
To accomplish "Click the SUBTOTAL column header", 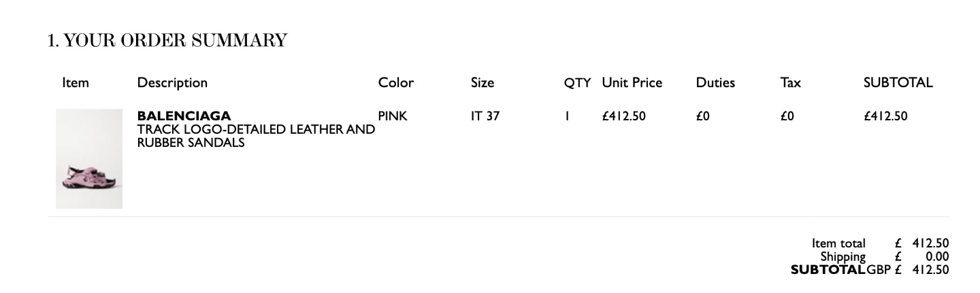I will [898, 83].
